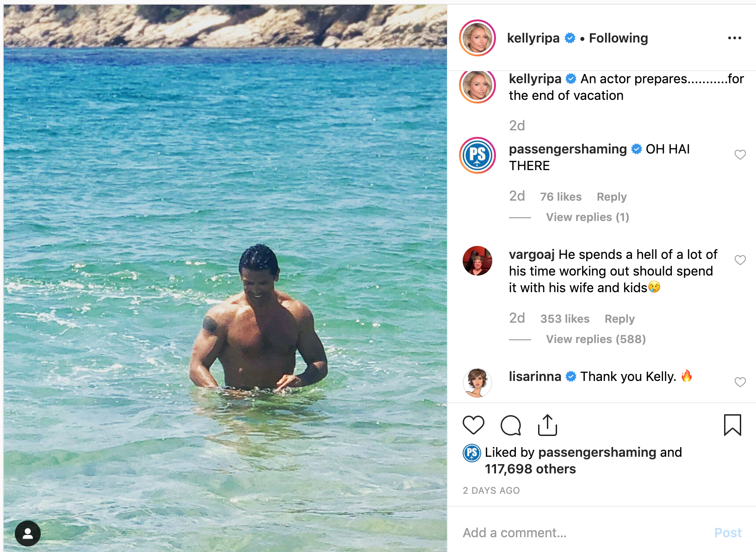Open the three-dot more options menu
The image size is (756, 552).
(734, 38)
